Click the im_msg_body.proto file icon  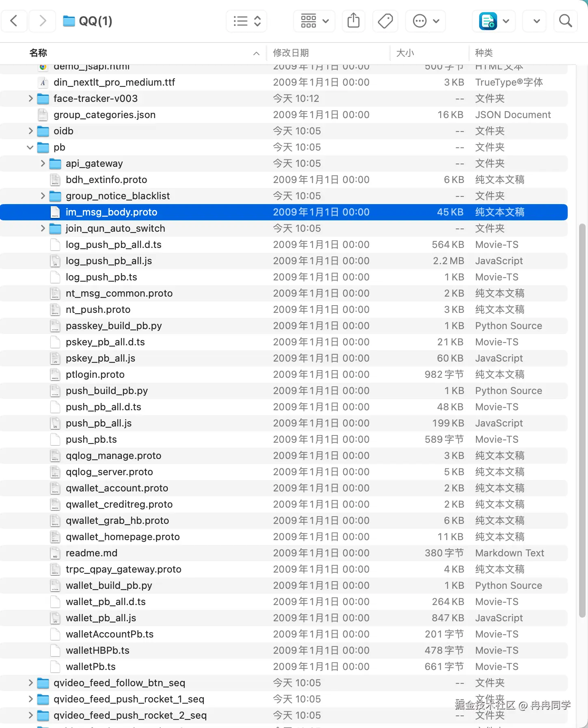click(x=55, y=212)
